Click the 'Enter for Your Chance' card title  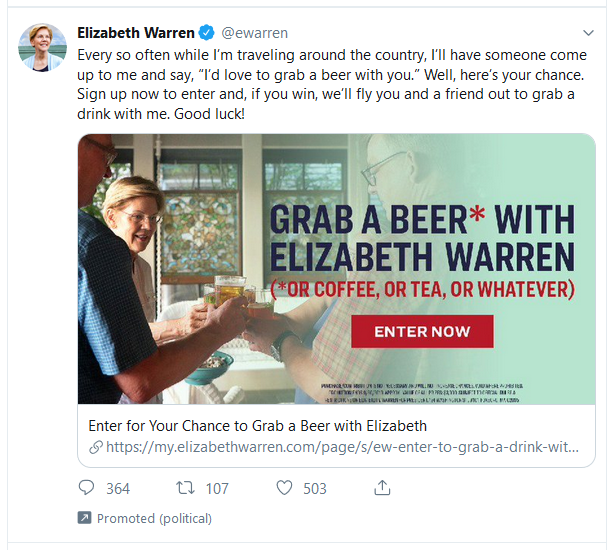258,426
